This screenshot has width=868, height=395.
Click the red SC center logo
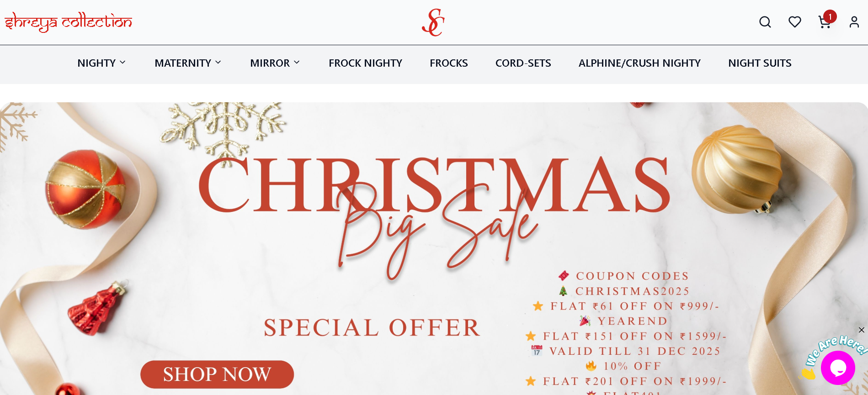(433, 22)
